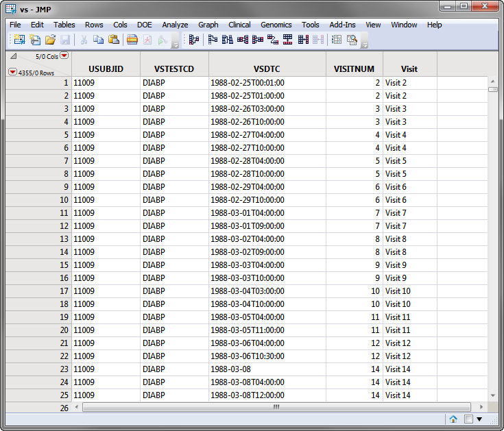Select the USUBJID column header
The width and height of the screenshot is (504, 431).
106,69
